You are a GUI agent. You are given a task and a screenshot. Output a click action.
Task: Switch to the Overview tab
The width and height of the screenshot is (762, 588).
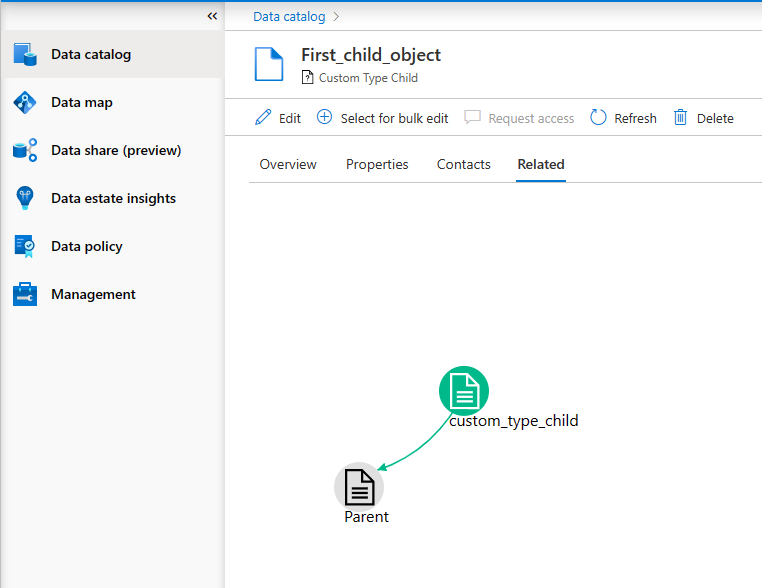tap(288, 164)
